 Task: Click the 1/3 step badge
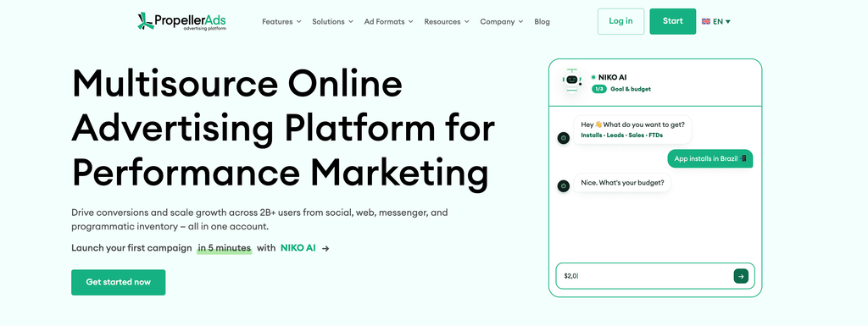(599, 89)
